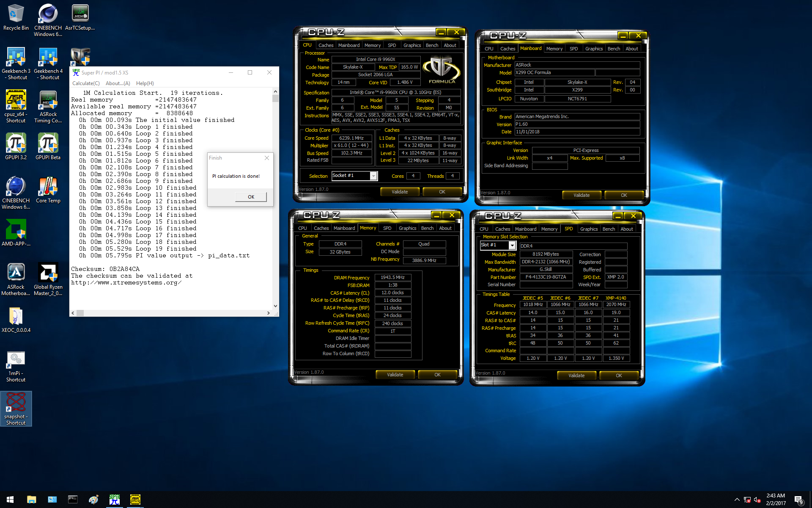Click OK in SPD CPU-Z window
This screenshot has height=508, width=812.
[x=619, y=375]
